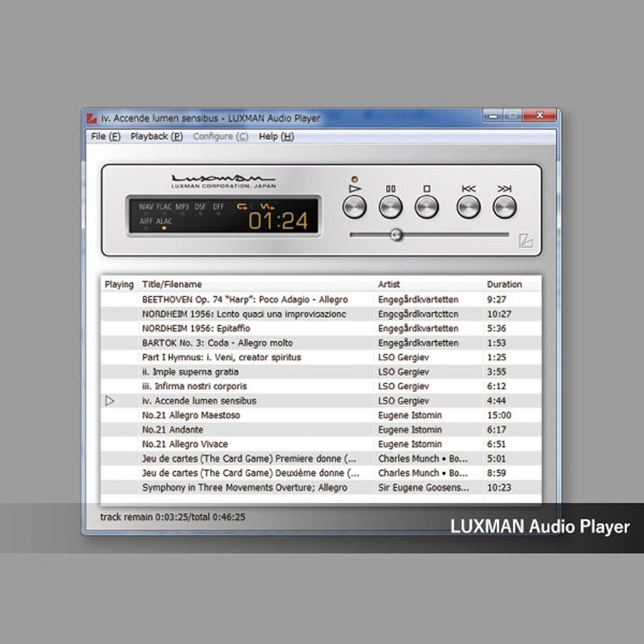This screenshot has width=644, height=644.
Task: Toggle the ALAC format indicator
Action: 164,221
